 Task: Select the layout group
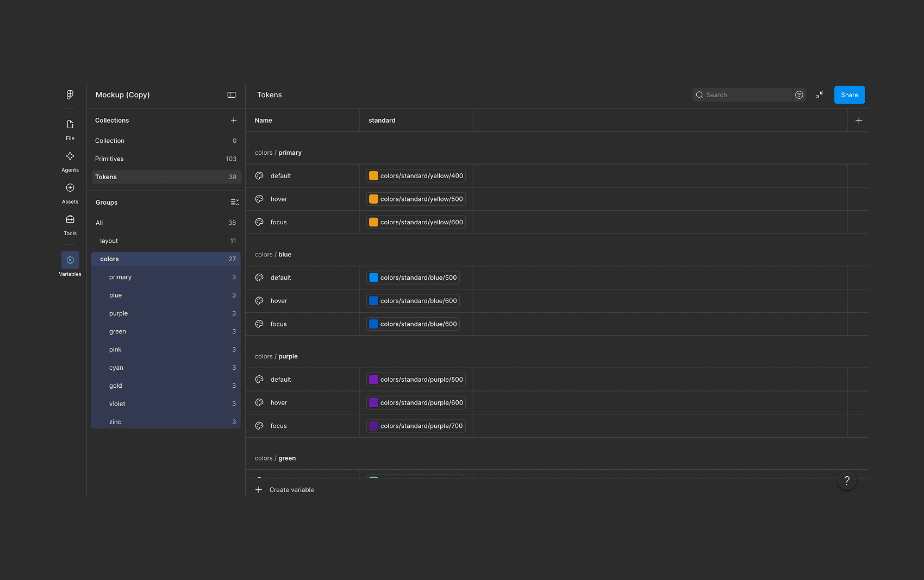click(166, 241)
